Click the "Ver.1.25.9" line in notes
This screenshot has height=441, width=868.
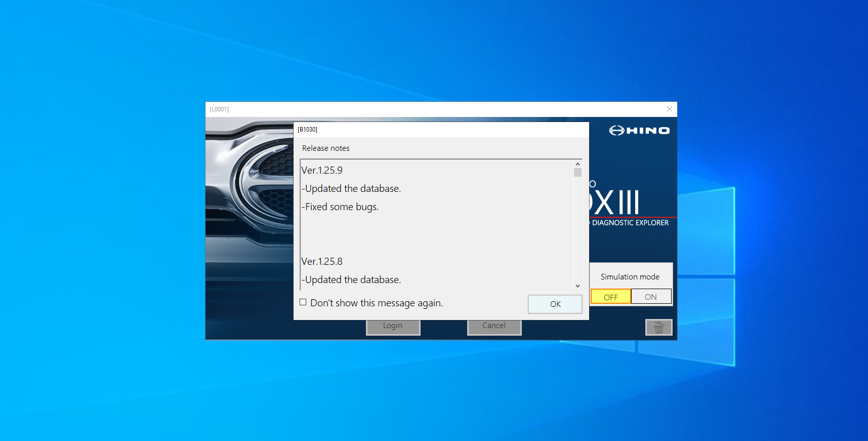click(x=322, y=170)
